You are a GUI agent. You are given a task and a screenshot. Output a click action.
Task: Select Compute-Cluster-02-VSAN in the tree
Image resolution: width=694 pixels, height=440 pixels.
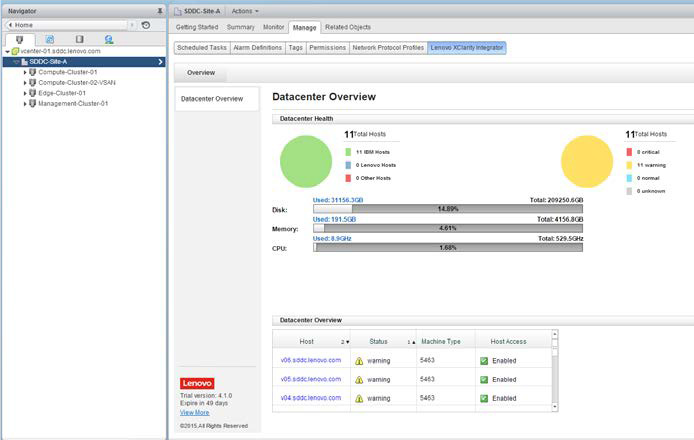tap(77, 83)
